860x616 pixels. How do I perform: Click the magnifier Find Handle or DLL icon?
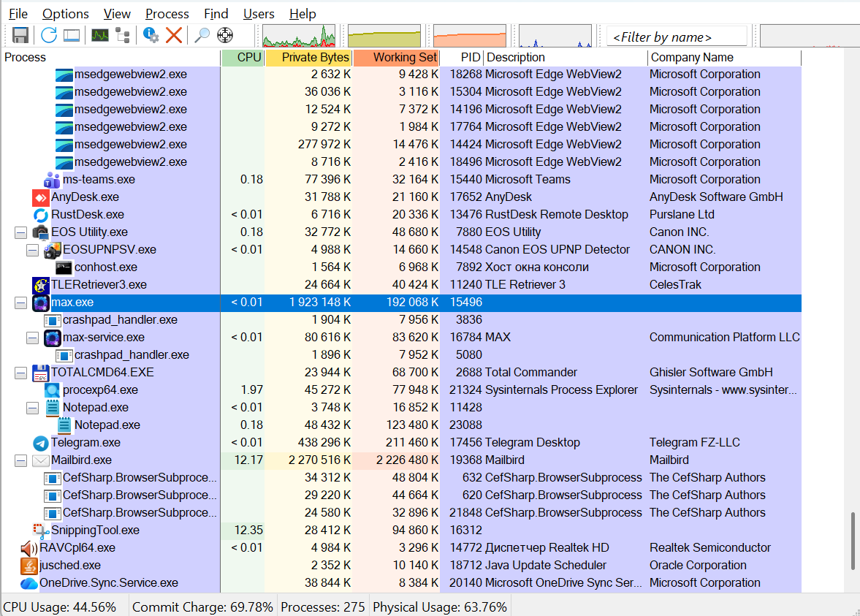tap(202, 36)
